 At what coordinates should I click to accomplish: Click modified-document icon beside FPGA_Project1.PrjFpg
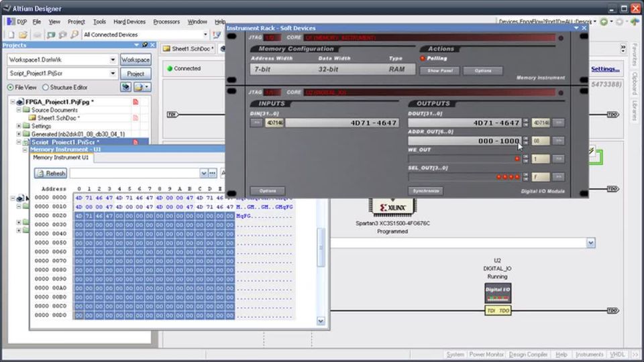(x=136, y=102)
